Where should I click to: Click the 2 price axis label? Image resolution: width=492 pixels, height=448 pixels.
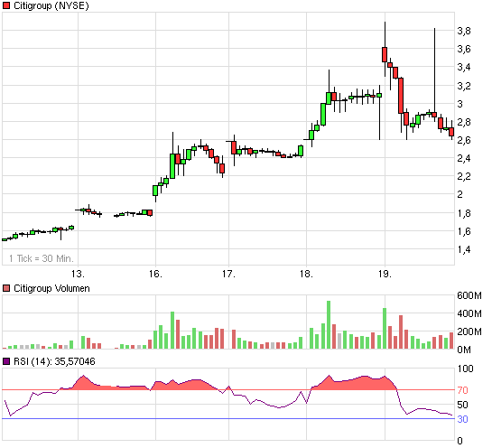tap(460, 194)
